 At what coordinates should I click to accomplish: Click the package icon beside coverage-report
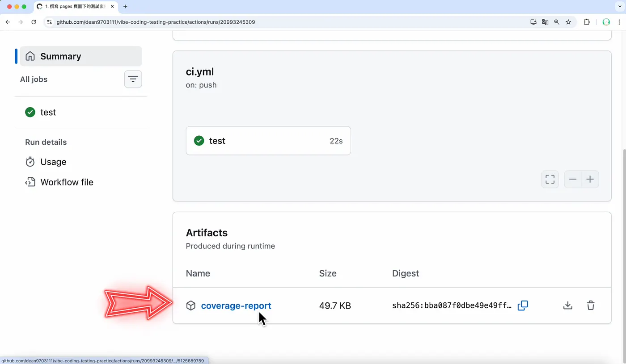tap(191, 305)
